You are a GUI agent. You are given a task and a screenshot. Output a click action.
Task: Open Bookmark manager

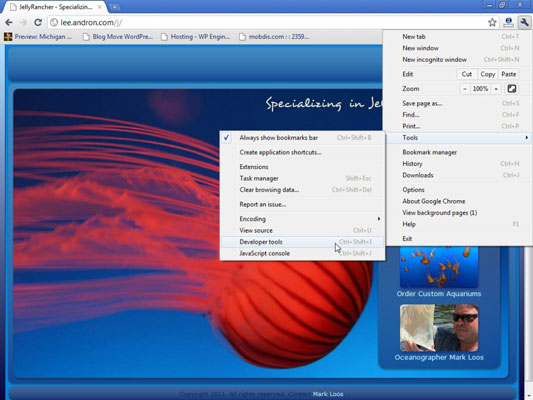click(x=459, y=152)
